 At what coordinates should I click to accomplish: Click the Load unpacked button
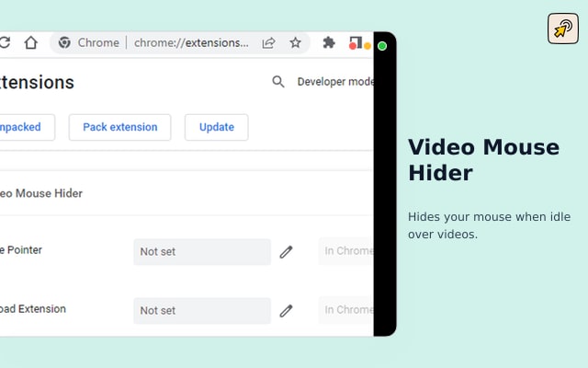pos(28,127)
